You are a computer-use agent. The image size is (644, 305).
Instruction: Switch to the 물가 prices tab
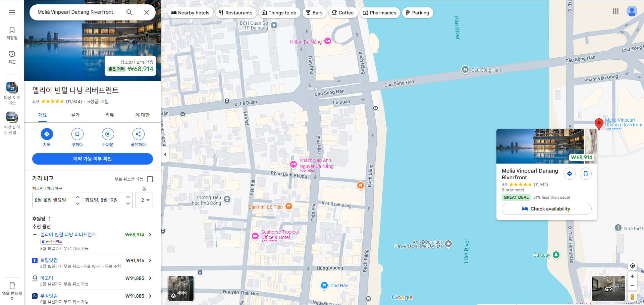click(75, 115)
